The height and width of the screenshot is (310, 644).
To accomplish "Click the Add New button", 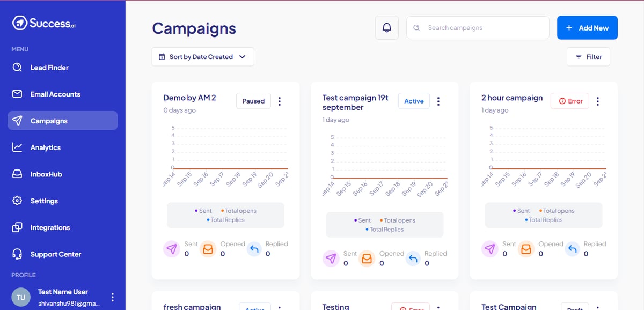I will (587, 28).
